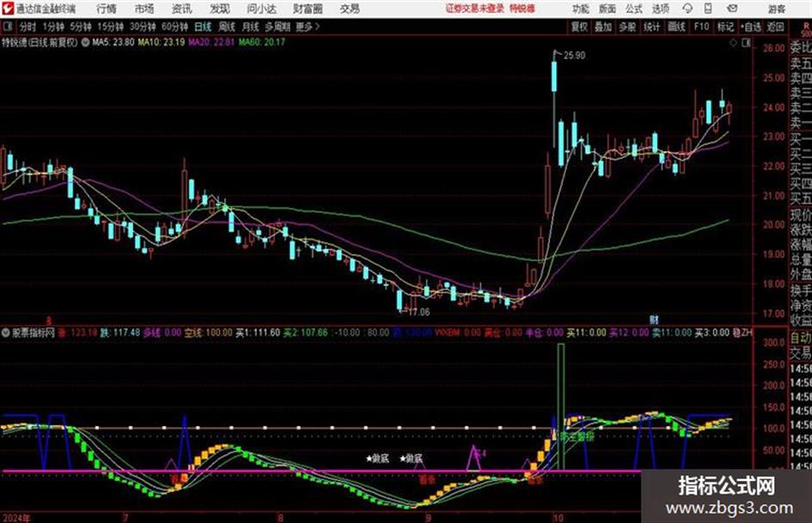Click the 买2: 107.66 indicator value
Viewport: 812px width, 523px height.
[x=306, y=332]
